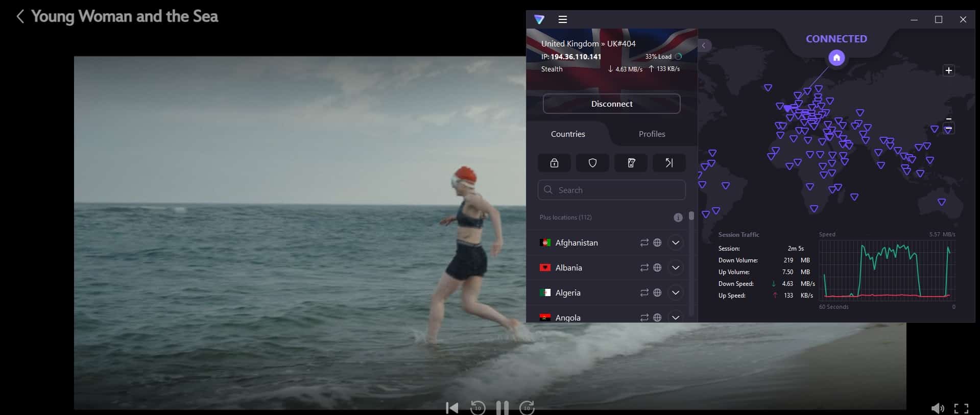This screenshot has height=415, width=980.
Task: Click the Up Volume 7.50 MB value
Action: 796,272
